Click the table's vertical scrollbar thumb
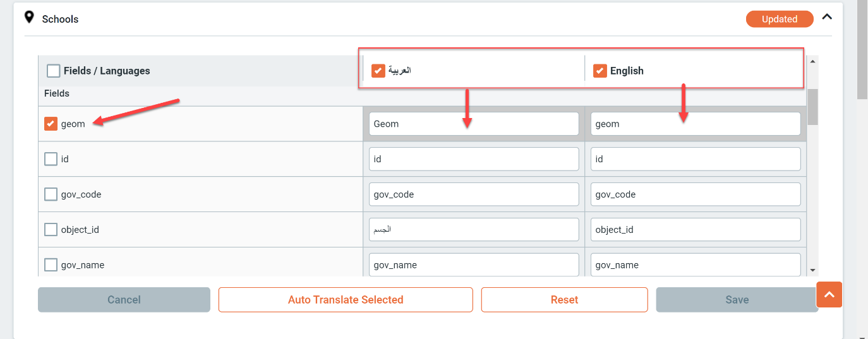The image size is (868, 339). tap(812, 107)
